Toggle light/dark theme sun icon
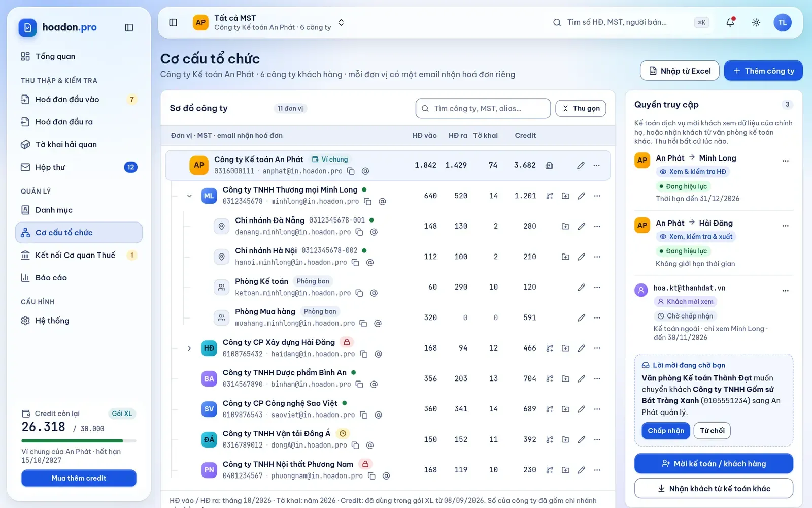This screenshot has height=508, width=812. coord(756,22)
